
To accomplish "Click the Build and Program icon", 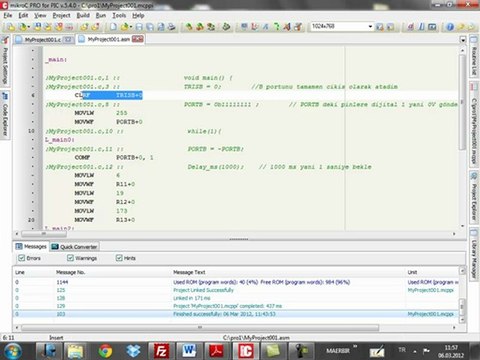I will coord(211,27).
